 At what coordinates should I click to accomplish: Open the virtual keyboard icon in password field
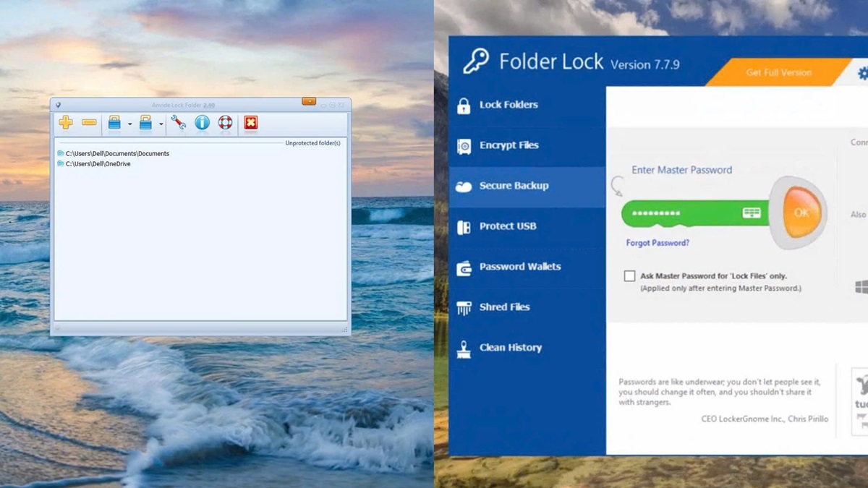(x=752, y=213)
